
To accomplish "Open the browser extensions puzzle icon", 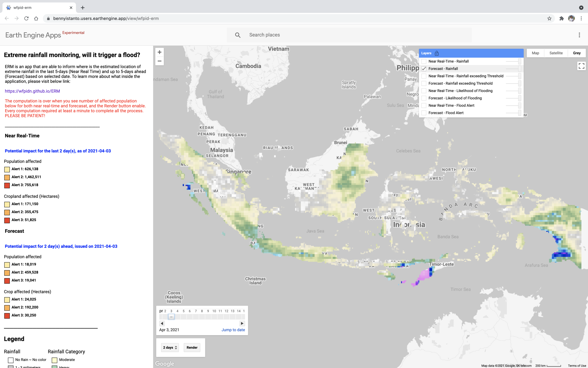I will pos(561,19).
